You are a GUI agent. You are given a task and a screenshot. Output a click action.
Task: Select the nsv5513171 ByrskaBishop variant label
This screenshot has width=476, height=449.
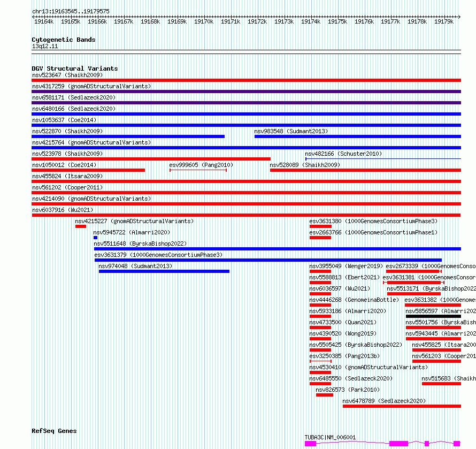pyautogui.click(x=432, y=288)
